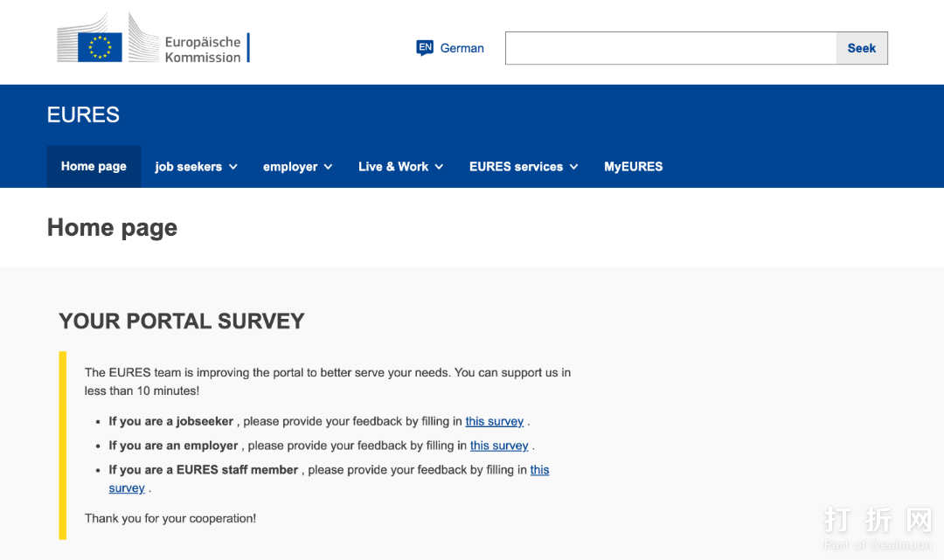
Task: Expand the employer menu chevron
Action: click(328, 167)
